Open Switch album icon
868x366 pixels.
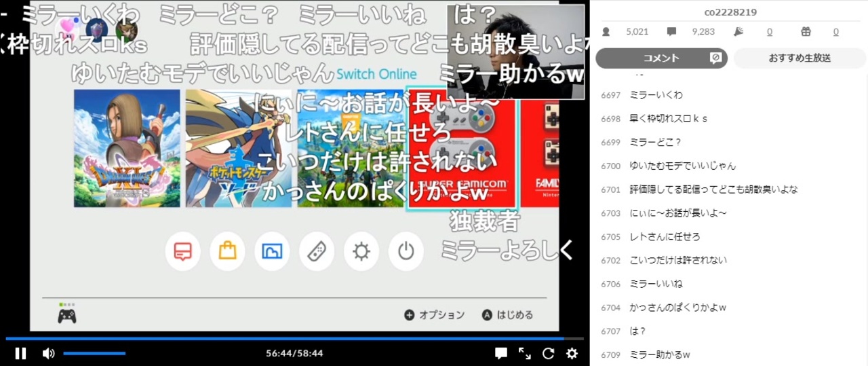(272, 251)
